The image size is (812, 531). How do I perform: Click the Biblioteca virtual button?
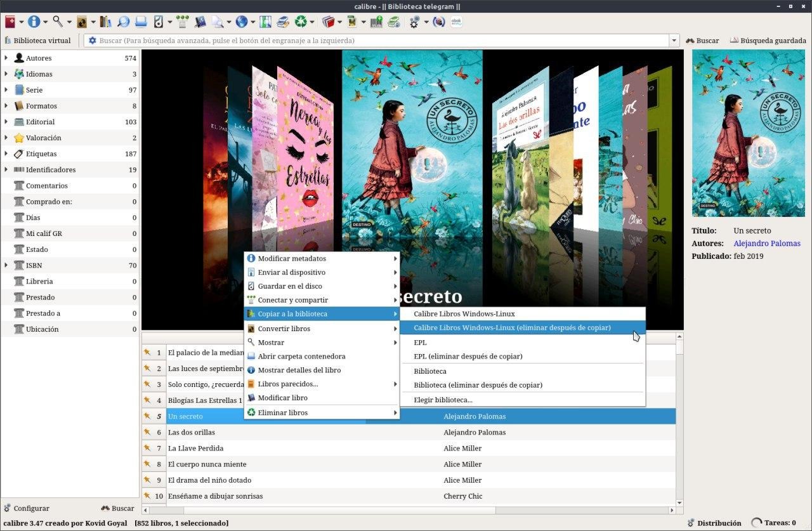tap(38, 41)
